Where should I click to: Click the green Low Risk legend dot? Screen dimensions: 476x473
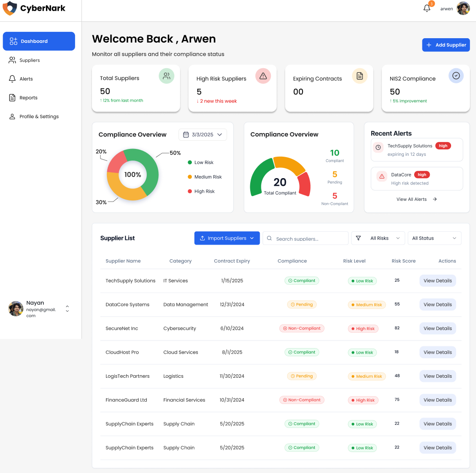pyautogui.click(x=190, y=162)
